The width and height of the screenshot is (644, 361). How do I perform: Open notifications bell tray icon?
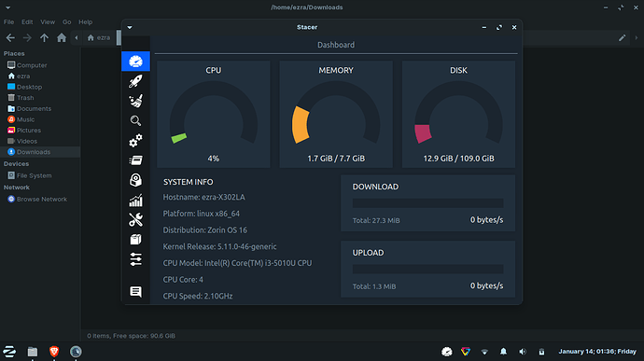503,352
